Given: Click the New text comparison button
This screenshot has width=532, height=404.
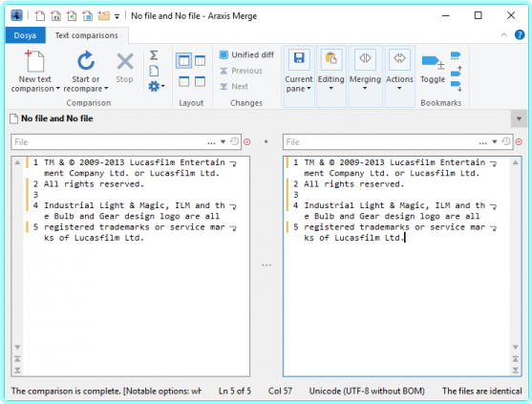Looking at the screenshot, I should coord(35,72).
